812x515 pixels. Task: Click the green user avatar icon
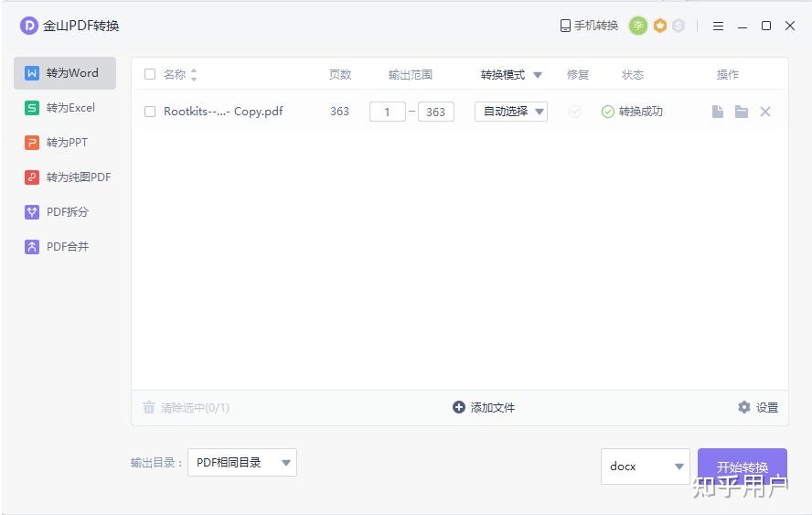[x=638, y=26]
